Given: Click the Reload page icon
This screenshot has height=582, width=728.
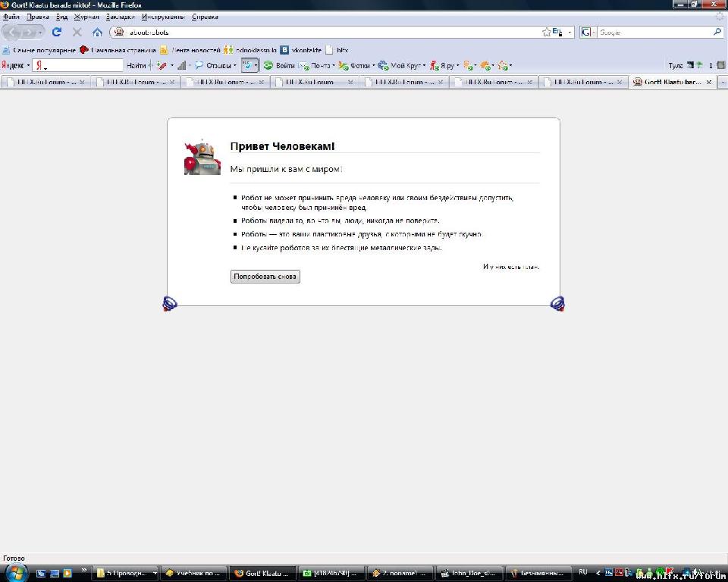Looking at the screenshot, I should 56,33.
